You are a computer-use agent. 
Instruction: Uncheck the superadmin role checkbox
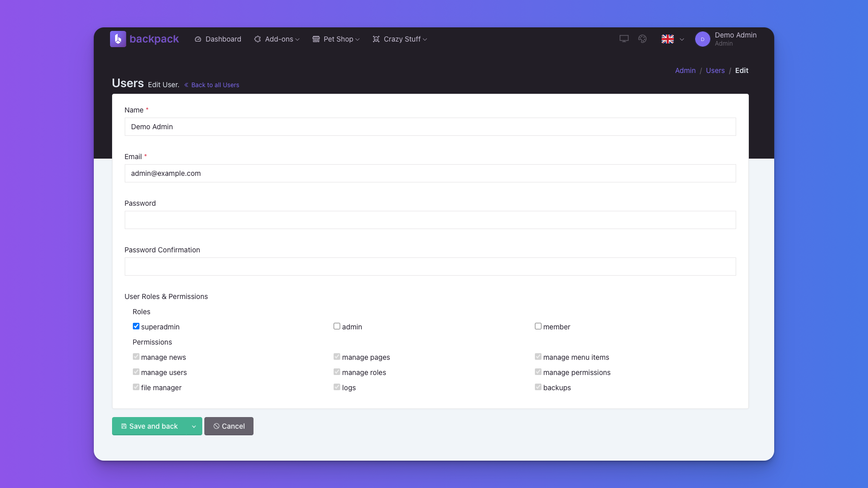[136, 326]
